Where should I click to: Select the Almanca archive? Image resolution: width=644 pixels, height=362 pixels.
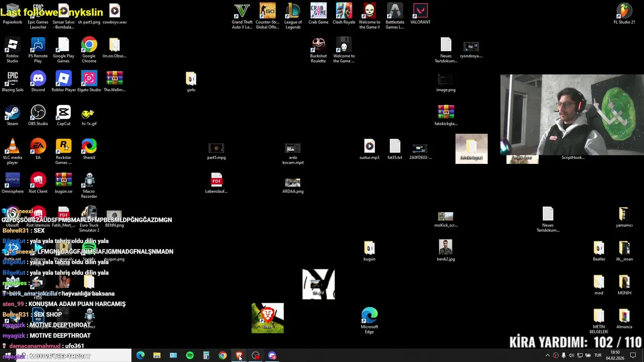point(624,318)
